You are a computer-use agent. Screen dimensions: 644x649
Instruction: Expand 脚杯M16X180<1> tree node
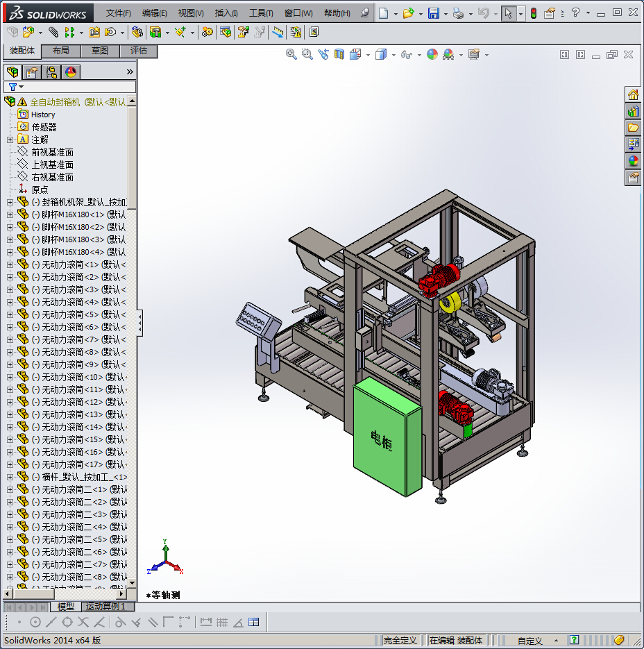tap(10, 214)
